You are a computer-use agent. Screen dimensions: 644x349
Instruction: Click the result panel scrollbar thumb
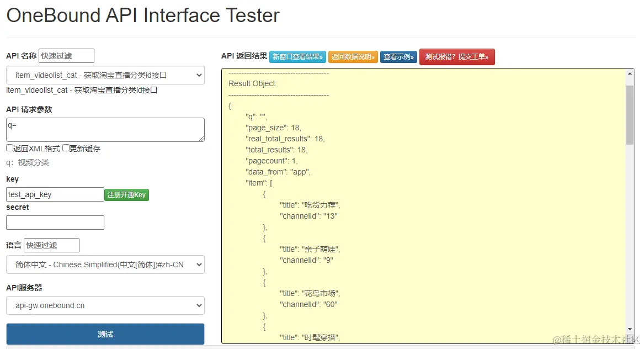pos(630,115)
